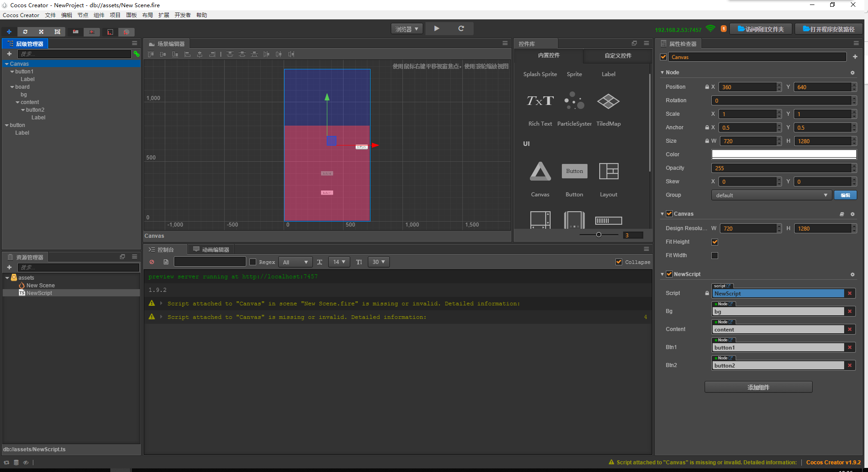Enable Fit Width option

714,255
